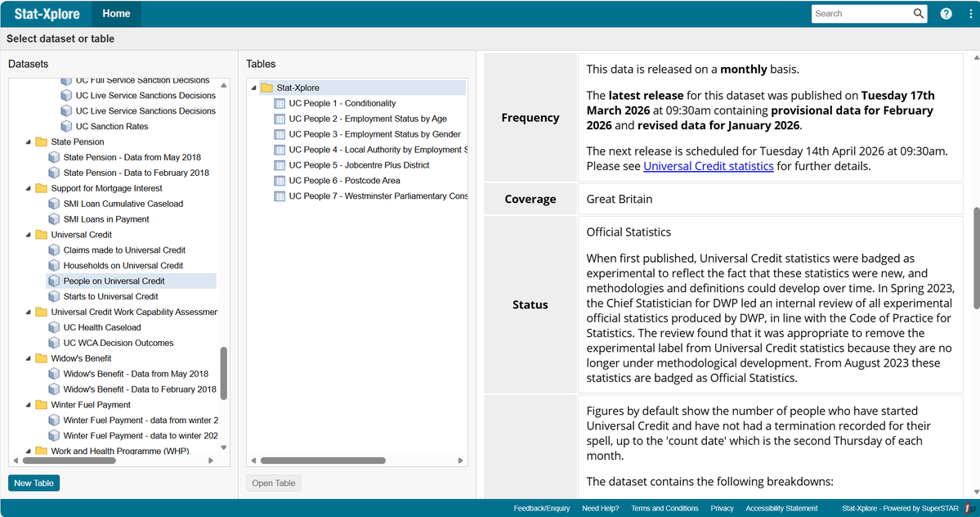980x517 pixels.
Task: Click table icon for UC People 1 - Conditionality
Action: [280, 103]
